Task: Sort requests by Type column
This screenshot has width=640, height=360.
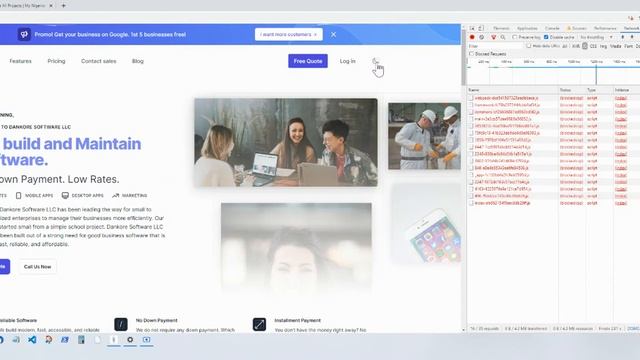Action: click(x=599, y=90)
